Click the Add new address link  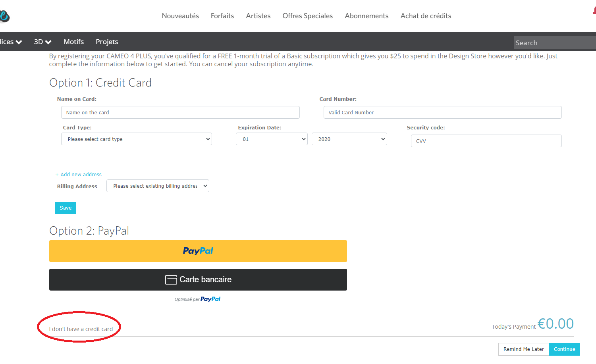79,174
